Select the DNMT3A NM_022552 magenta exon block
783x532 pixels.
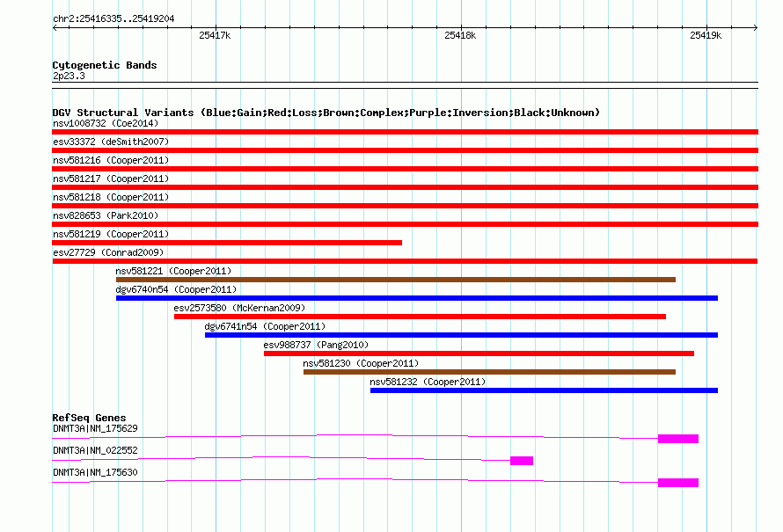522,461
